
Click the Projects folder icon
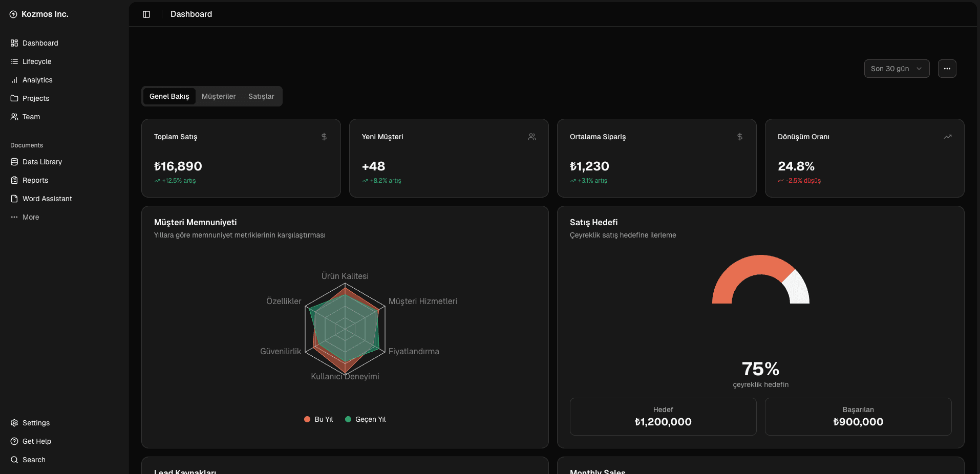point(14,98)
